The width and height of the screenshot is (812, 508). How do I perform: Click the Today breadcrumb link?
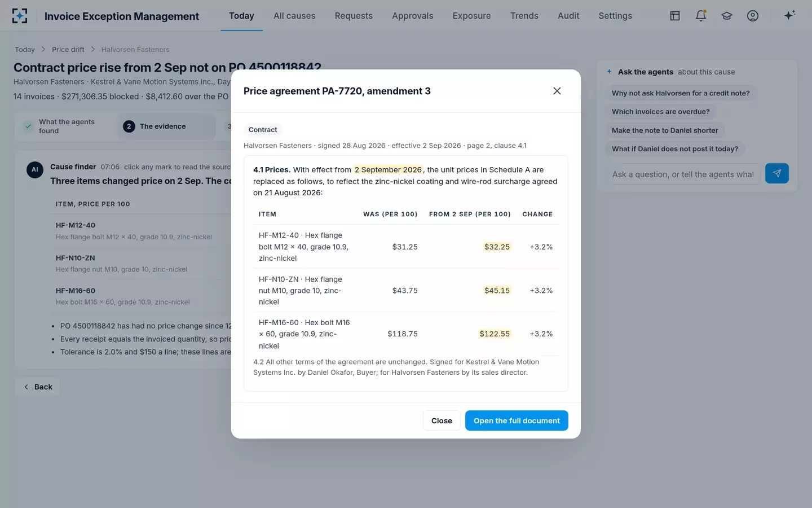pyautogui.click(x=25, y=50)
